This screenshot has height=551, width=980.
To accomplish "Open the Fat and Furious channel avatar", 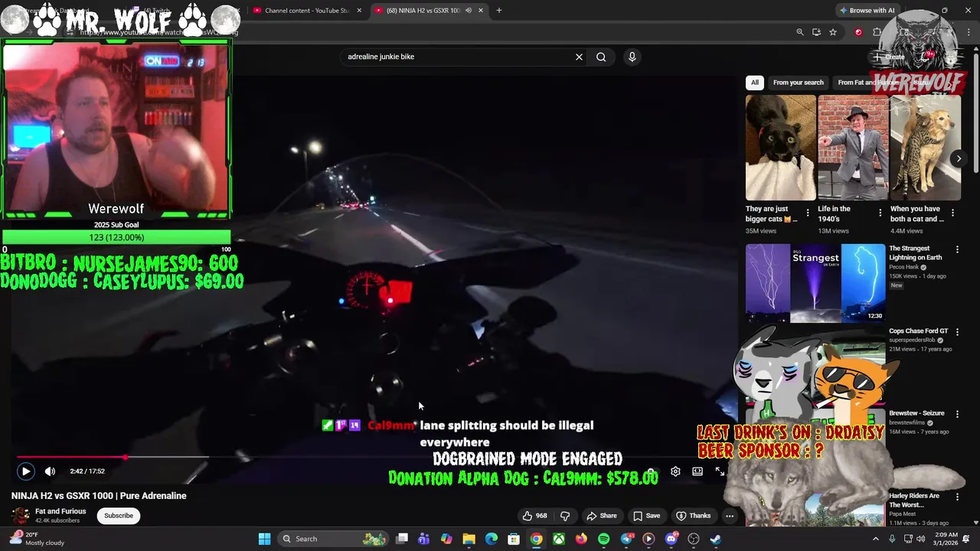I will (x=21, y=516).
